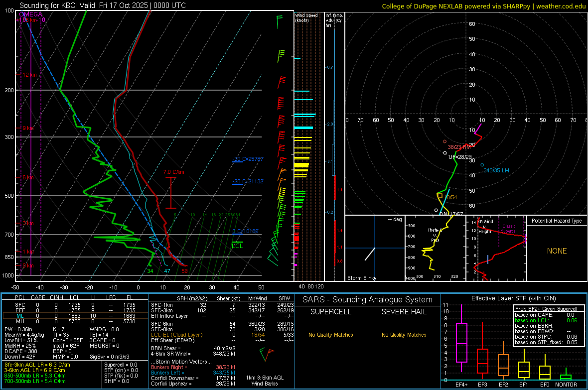Click the 1km & 6km AGL wind barb glyphs
Viewport: 588px width, 390px height.
267,354
